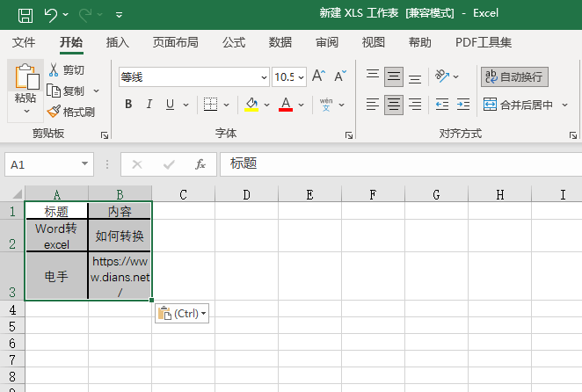This screenshot has height=392, width=582.
Task: Open the 10.5 font size dropdown
Action: [301, 77]
